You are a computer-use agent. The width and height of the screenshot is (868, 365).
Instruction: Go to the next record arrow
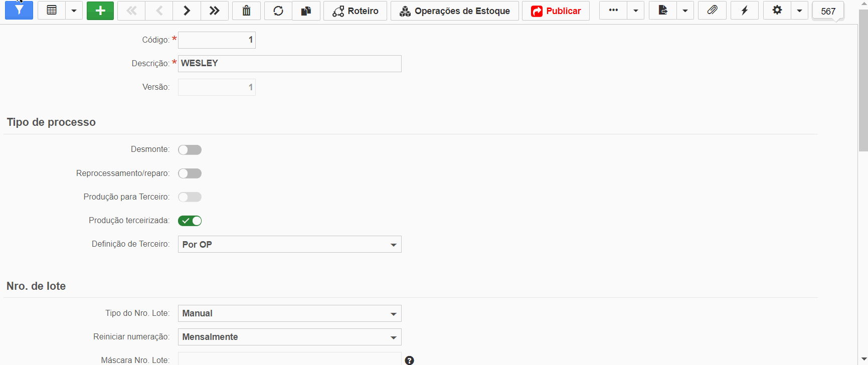click(x=187, y=11)
